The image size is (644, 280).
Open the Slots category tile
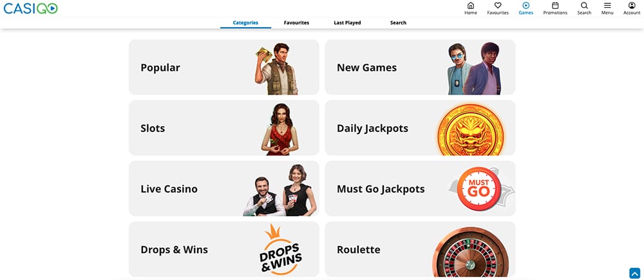pyautogui.click(x=224, y=127)
